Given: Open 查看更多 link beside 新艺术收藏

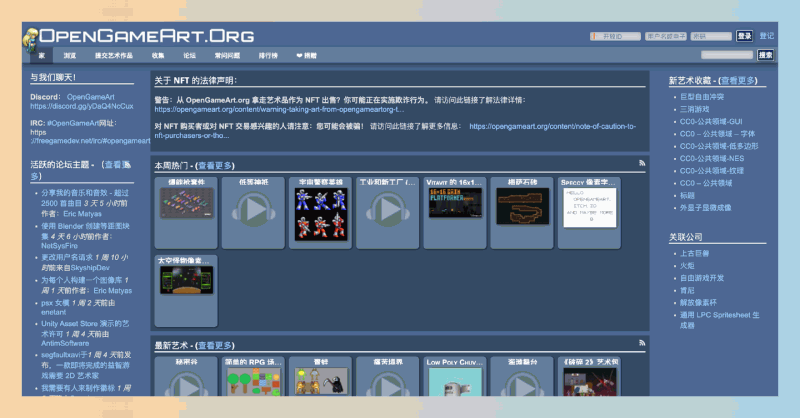Looking at the screenshot, I should 737,80.
